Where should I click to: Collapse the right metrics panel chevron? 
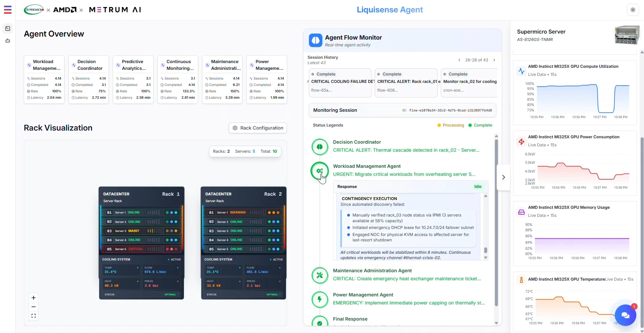[503, 177]
